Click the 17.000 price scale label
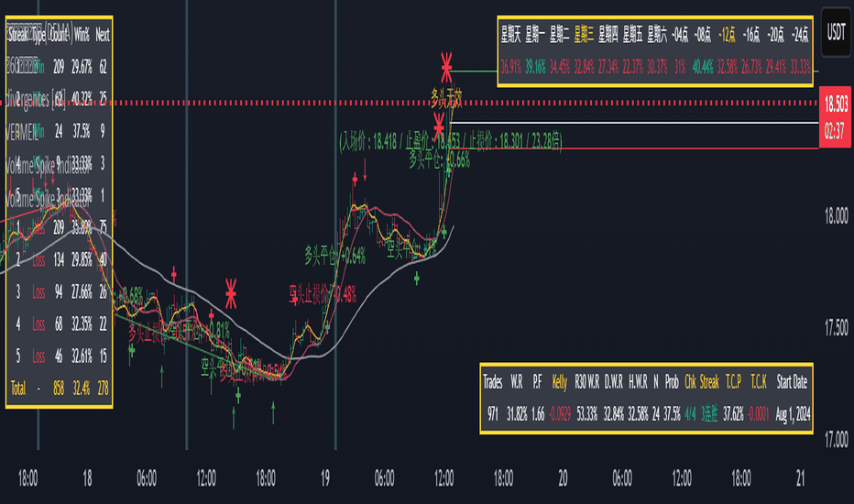The height and width of the screenshot is (504, 854). pos(836,439)
